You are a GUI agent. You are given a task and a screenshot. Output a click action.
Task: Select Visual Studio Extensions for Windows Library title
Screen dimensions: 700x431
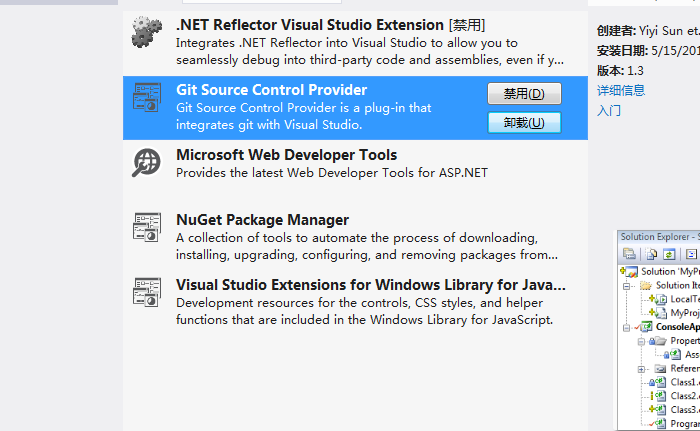371,285
